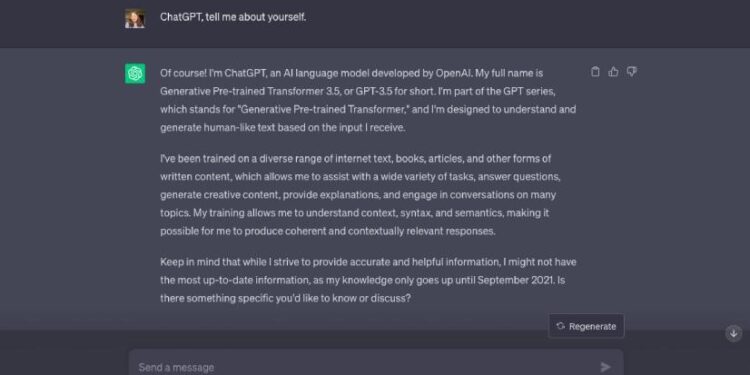The image size is (750, 375).
Task: Mark the response with thumbs down
Action: [x=631, y=72]
